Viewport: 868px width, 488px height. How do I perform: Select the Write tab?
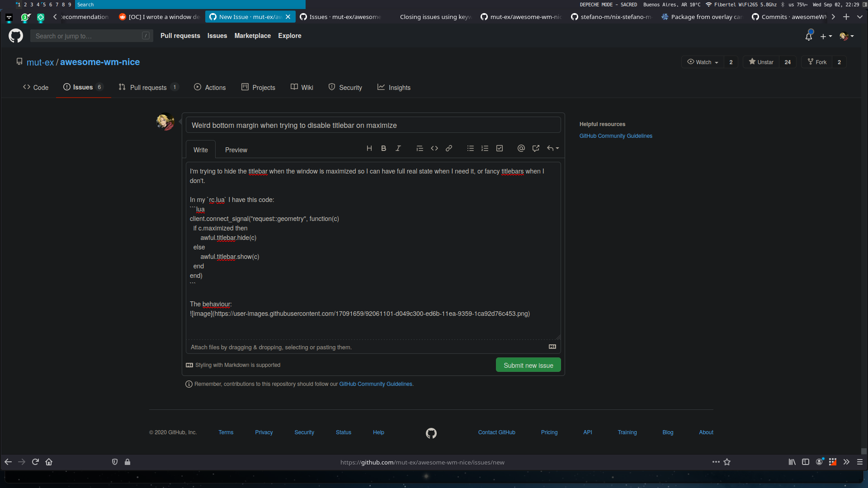click(201, 150)
